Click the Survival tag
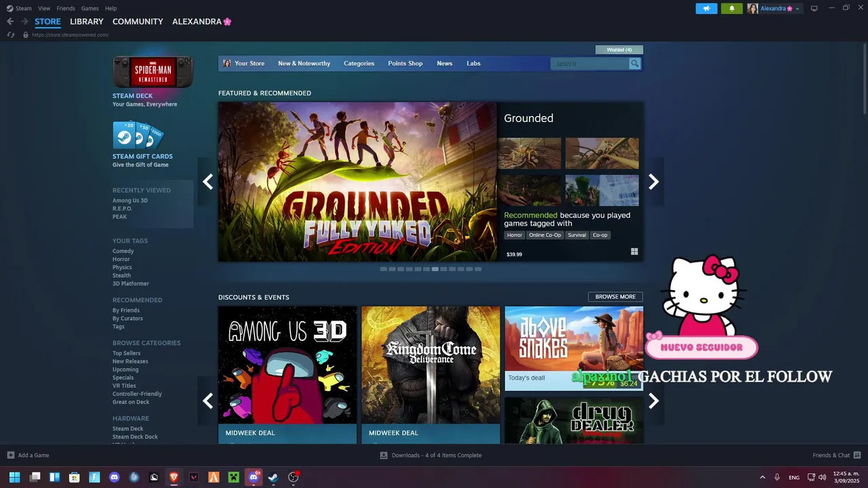Screen dimensions: 868x488 click(x=576, y=235)
